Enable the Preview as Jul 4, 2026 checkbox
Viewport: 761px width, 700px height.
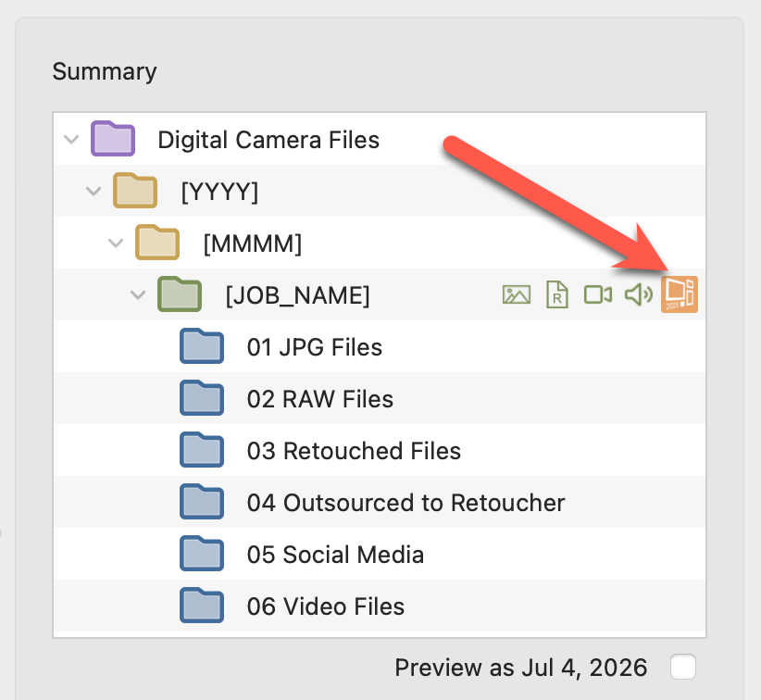pos(683,667)
